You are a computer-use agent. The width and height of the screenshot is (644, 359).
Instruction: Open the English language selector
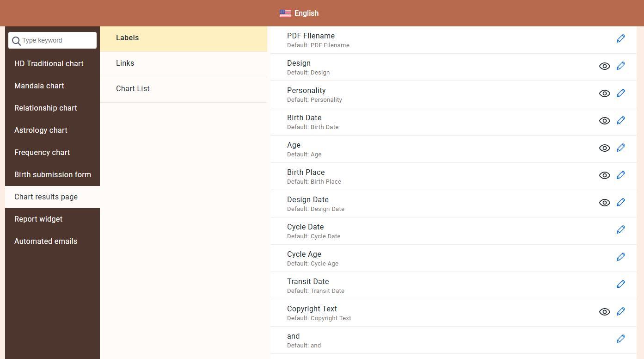pyautogui.click(x=306, y=13)
